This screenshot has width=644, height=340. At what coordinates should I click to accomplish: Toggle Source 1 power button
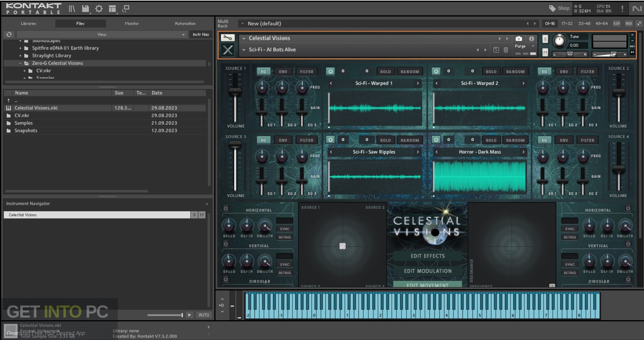(330, 71)
